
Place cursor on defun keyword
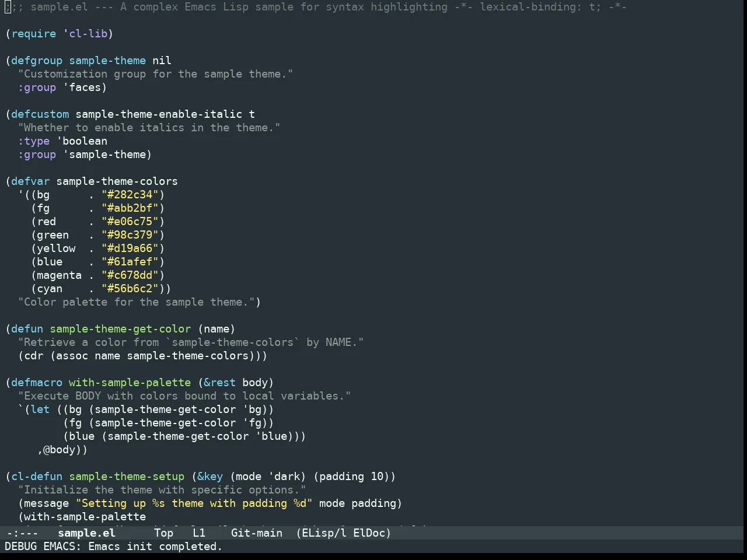(27, 329)
